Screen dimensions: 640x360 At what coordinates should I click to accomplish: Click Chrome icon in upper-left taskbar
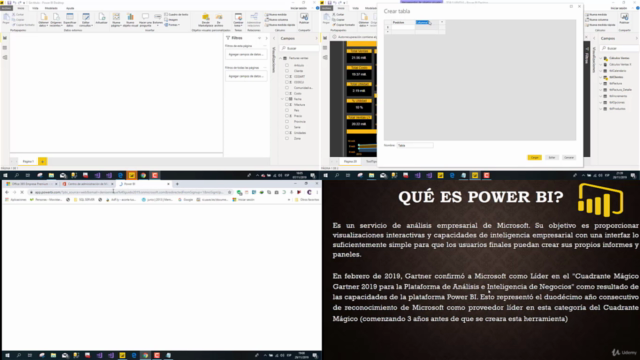143,176
